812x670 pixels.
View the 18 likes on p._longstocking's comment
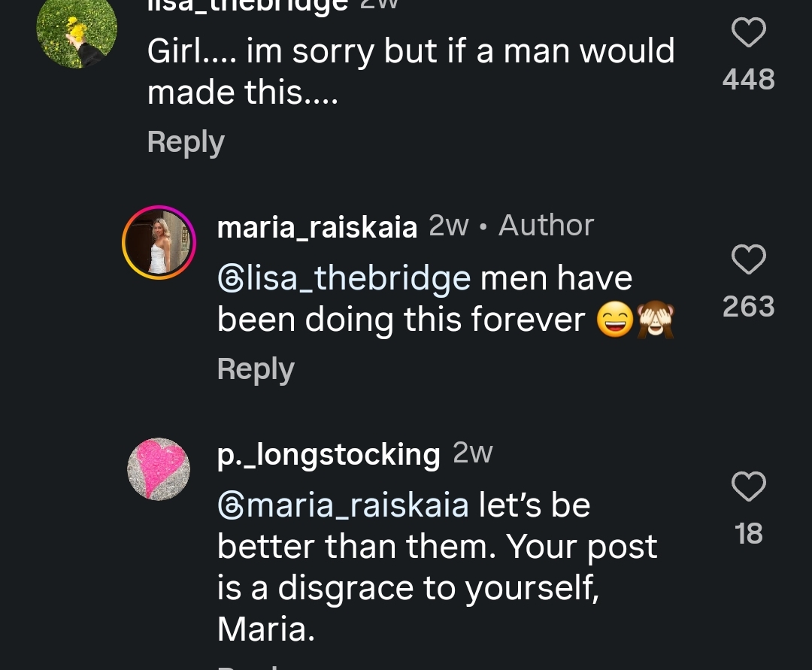coord(748,533)
